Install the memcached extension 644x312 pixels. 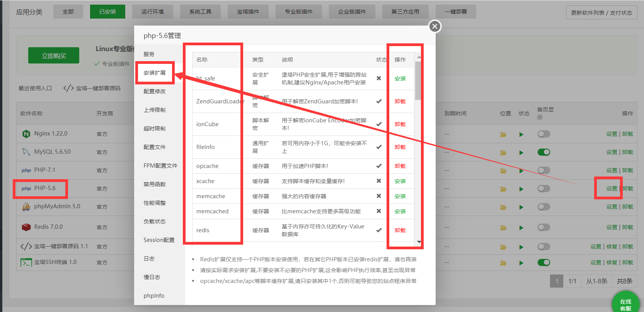click(400, 211)
